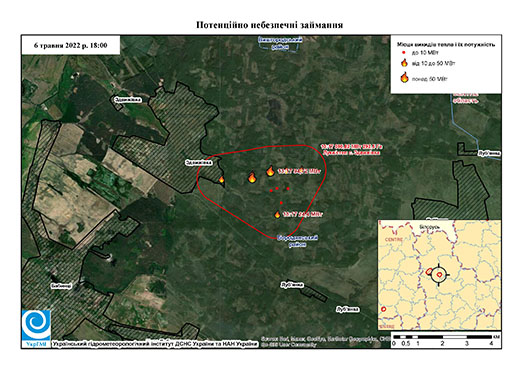Click the Бородянський район label
Image resolution: width=520 pixels, height=368 pixels.
[x=298, y=241]
